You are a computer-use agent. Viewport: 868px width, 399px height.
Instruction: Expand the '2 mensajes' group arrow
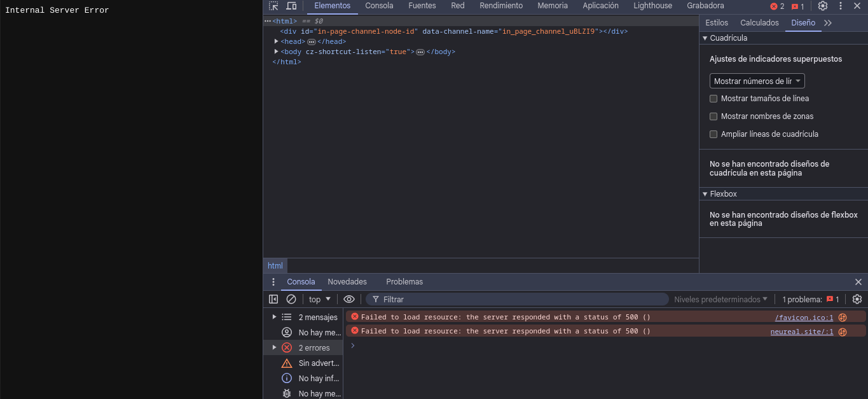[x=274, y=317]
